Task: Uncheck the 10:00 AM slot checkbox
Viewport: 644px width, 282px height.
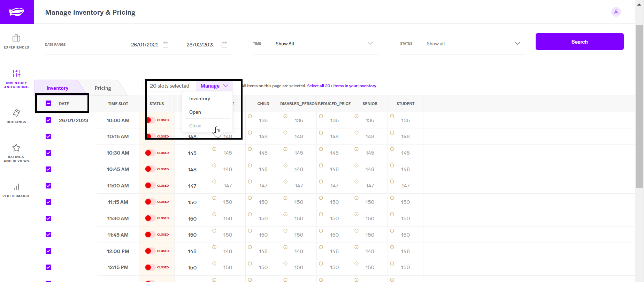Action: point(48,120)
